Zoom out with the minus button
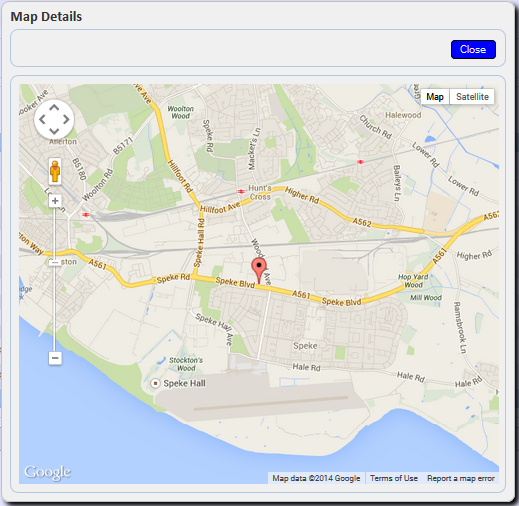The height and width of the screenshot is (506, 519). [55, 358]
